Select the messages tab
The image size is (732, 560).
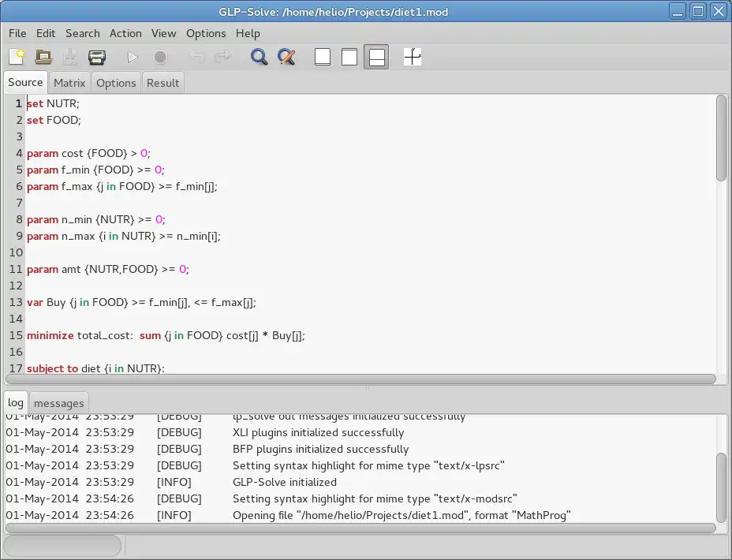[x=59, y=403]
